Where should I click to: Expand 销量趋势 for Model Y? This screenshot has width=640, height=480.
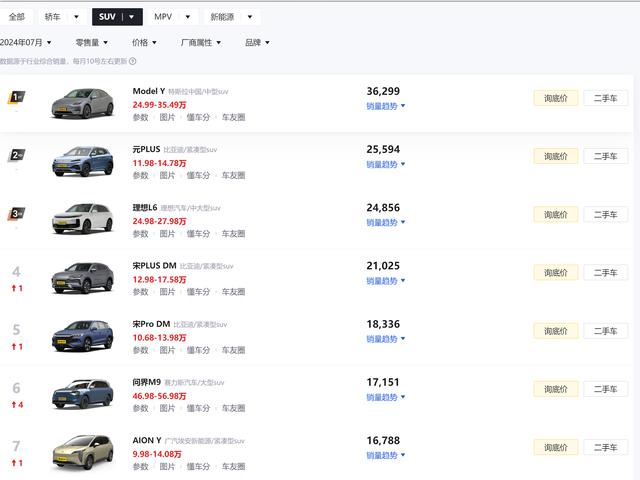point(386,106)
